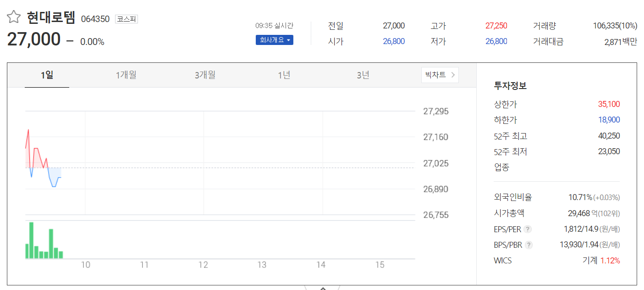Click the stock code 064350
Viewport: 644px width, 290px height.
(x=95, y=19)
